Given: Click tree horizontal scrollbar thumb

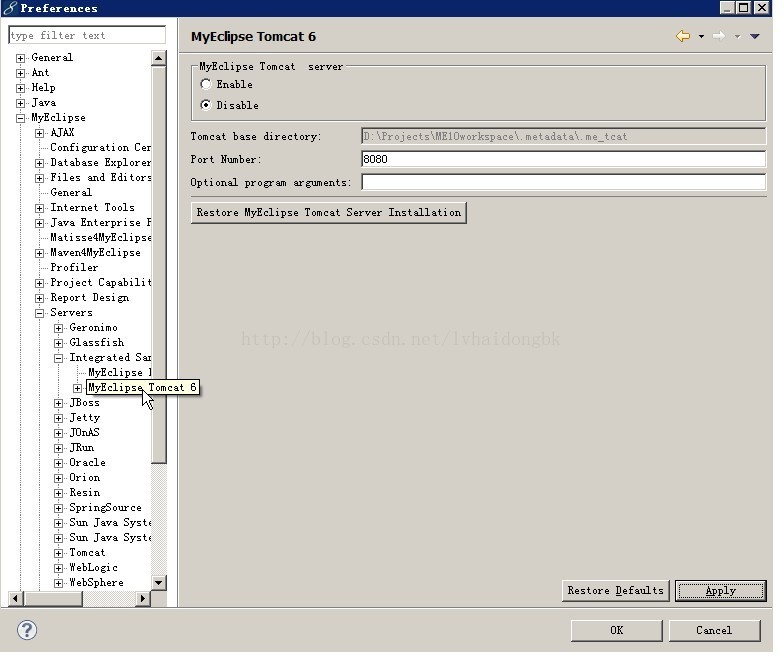Looking at the screenshot, I should coord(53,598).
